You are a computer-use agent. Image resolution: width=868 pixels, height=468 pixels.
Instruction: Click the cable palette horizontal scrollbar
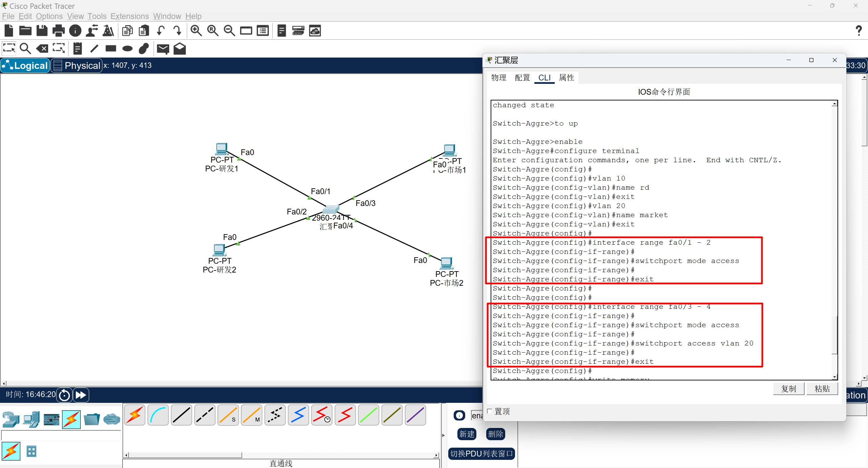pos(185,455)
